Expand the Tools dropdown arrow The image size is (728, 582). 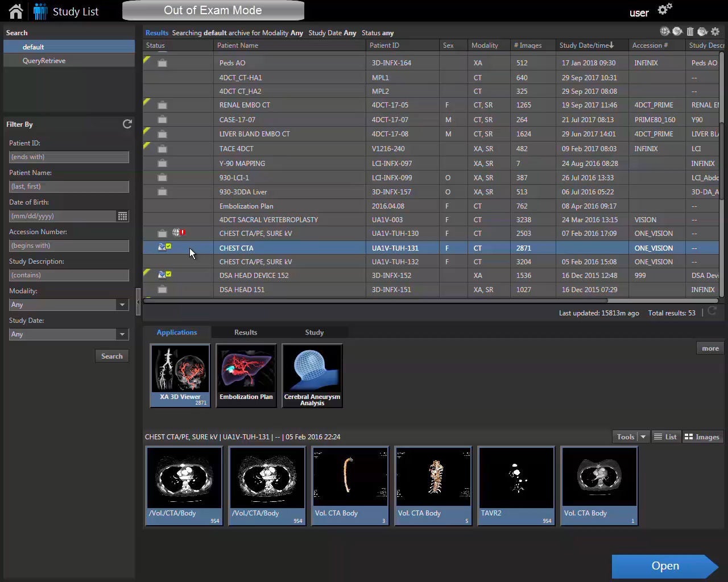pyautogui.click(x=643, y=436)
